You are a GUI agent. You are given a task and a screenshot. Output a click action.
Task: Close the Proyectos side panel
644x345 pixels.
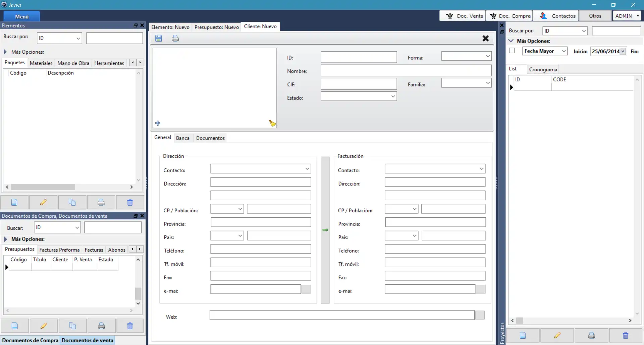(502, 25)
